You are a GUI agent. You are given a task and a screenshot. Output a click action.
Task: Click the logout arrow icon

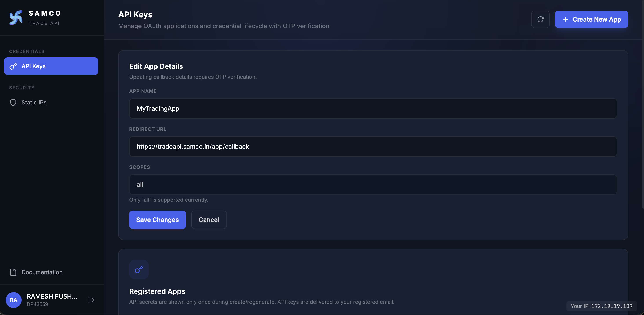91,300
